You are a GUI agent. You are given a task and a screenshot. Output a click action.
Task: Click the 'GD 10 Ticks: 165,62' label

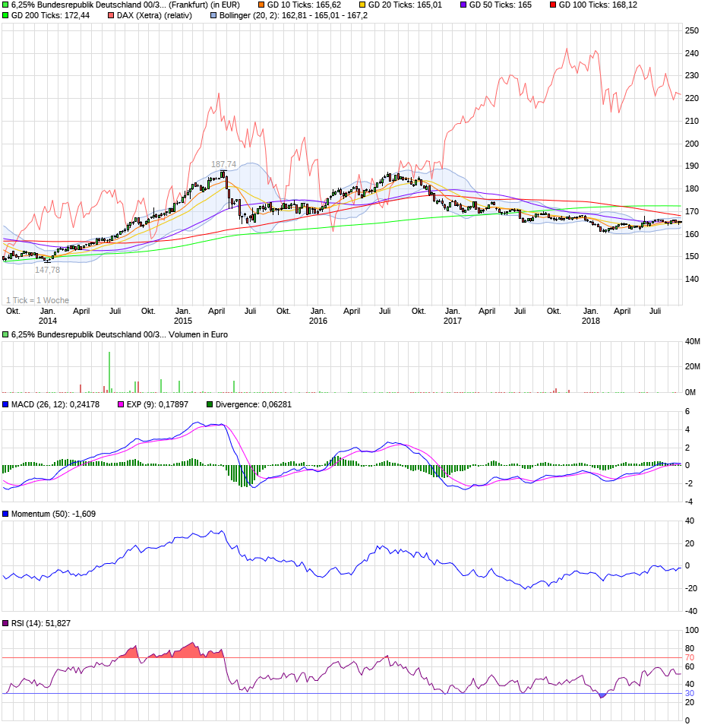(x=305, y=5)
